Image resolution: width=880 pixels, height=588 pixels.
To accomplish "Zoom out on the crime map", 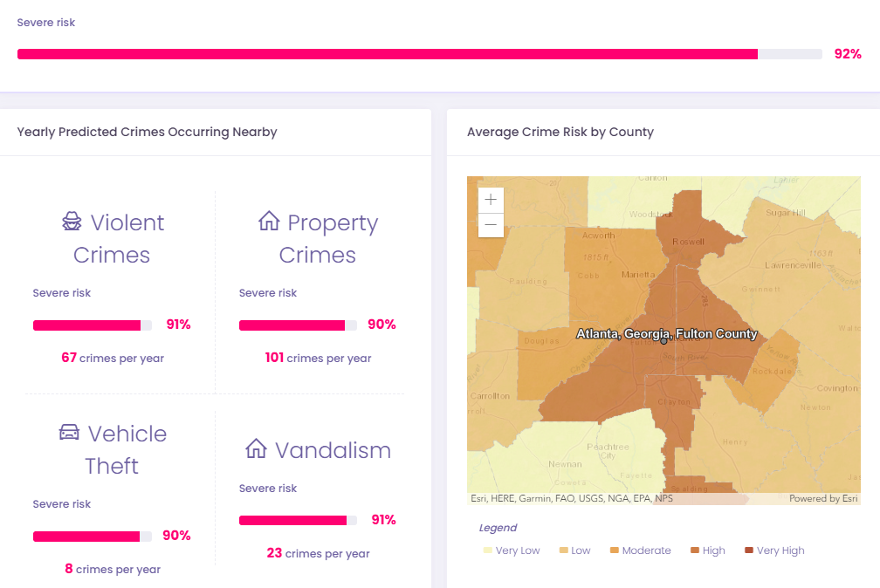I will point(491,225).
